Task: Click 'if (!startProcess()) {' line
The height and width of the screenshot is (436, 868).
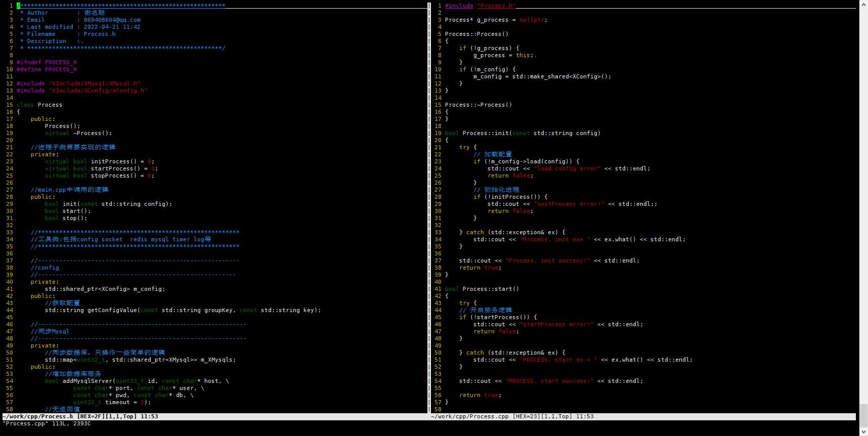Action: point(498,318)
